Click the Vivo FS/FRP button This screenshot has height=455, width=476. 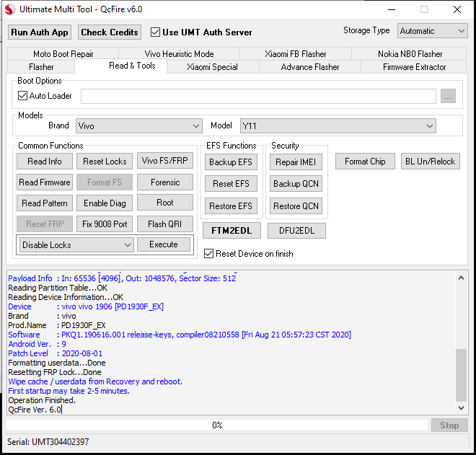coord(165,160)
